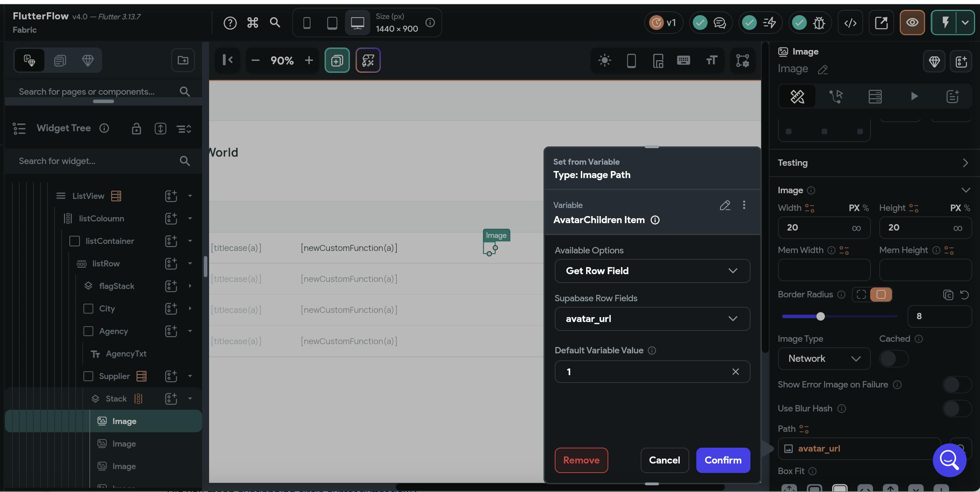Viewport: 980px width, 492px height.
Task: Open the Get Row Field dropdown
Action: (x=652, y=271)
